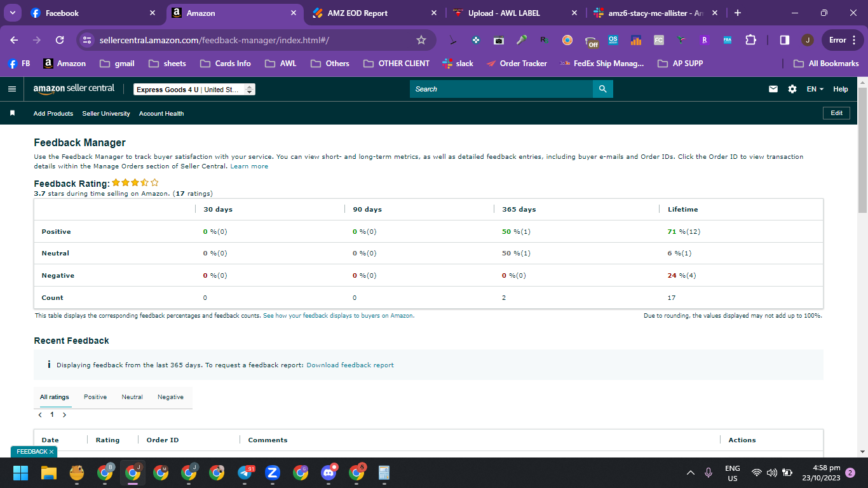Open Telegram from the taskbar

(245, 473)
